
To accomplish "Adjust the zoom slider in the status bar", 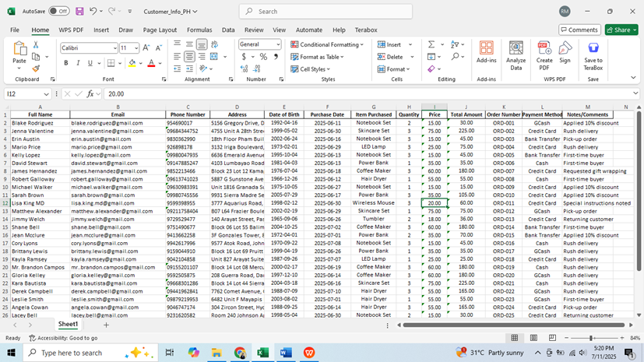I will click(591, 338).
